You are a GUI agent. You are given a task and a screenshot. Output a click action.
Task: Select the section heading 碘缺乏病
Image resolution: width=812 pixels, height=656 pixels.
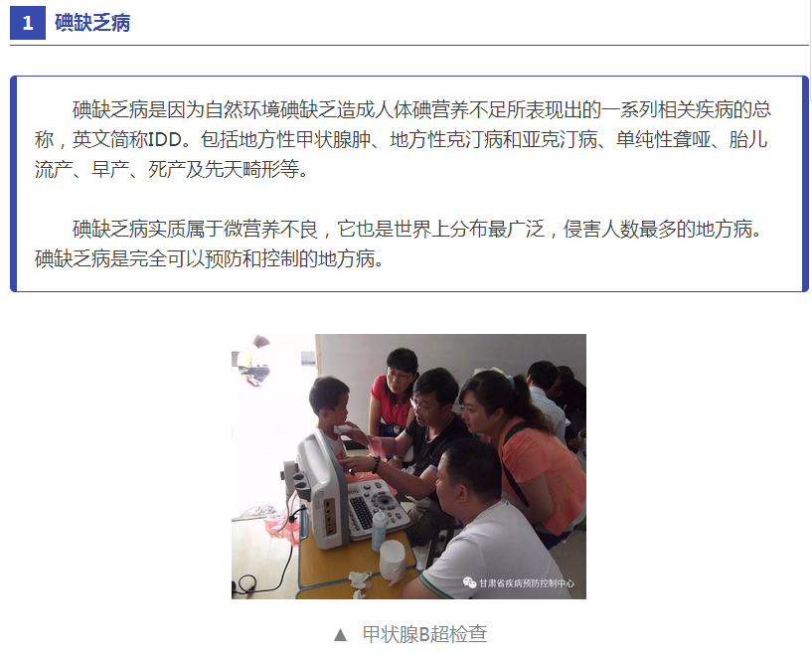pos(92,23)
